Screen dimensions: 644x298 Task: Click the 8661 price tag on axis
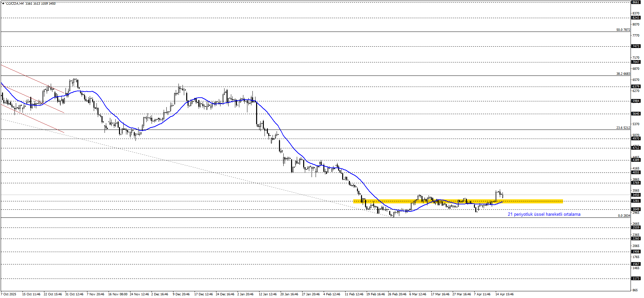[636, 2]
